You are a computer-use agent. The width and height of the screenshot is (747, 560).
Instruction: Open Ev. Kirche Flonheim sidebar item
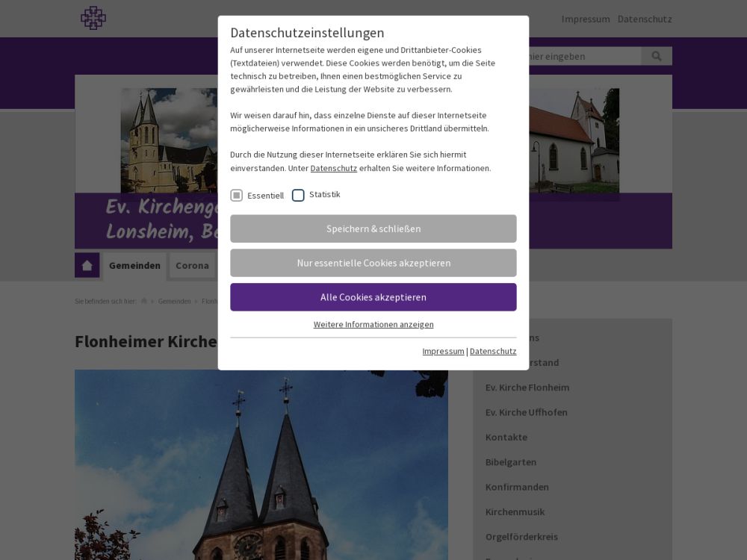tap(527, 388)
